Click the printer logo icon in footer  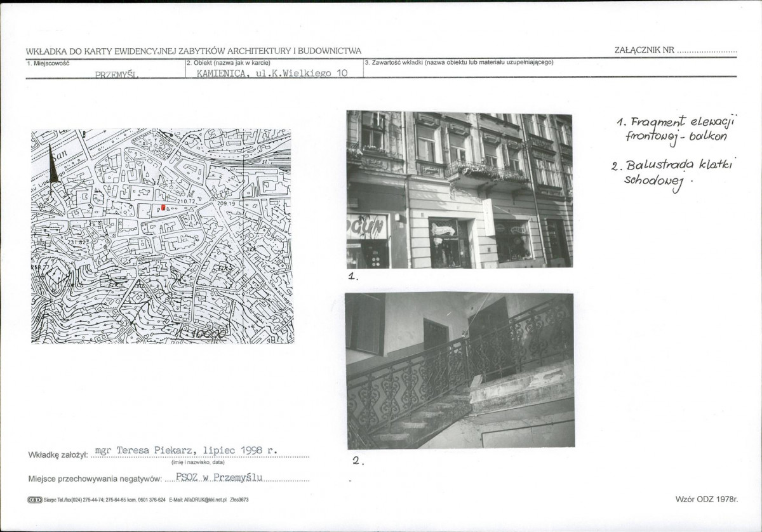point(34,500)
